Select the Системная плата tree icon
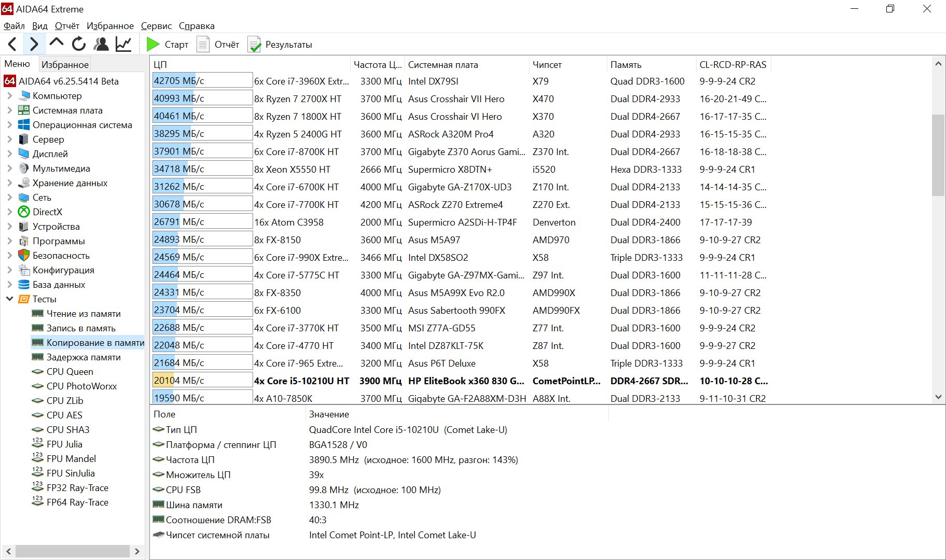The image size is (946, 560). 24,110
